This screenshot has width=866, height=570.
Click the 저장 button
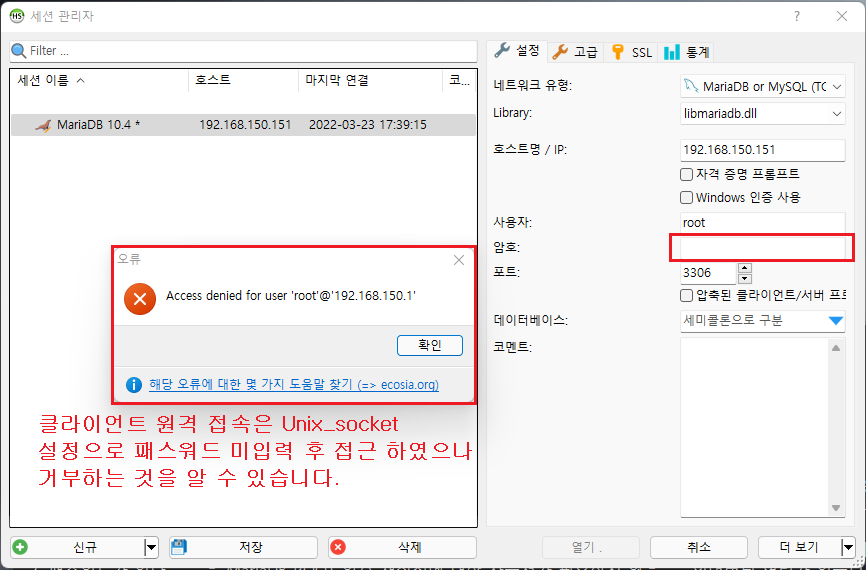244,547
